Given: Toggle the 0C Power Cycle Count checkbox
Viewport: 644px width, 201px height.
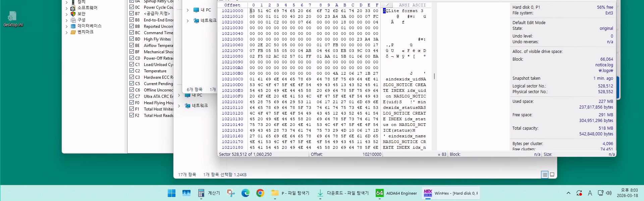Looking at the screenshot, I should click(x=132, y=7).
